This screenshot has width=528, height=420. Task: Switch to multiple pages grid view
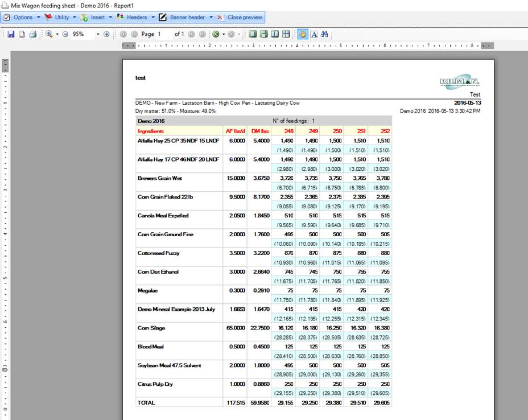pyautogui.click(x=286, y=34)
